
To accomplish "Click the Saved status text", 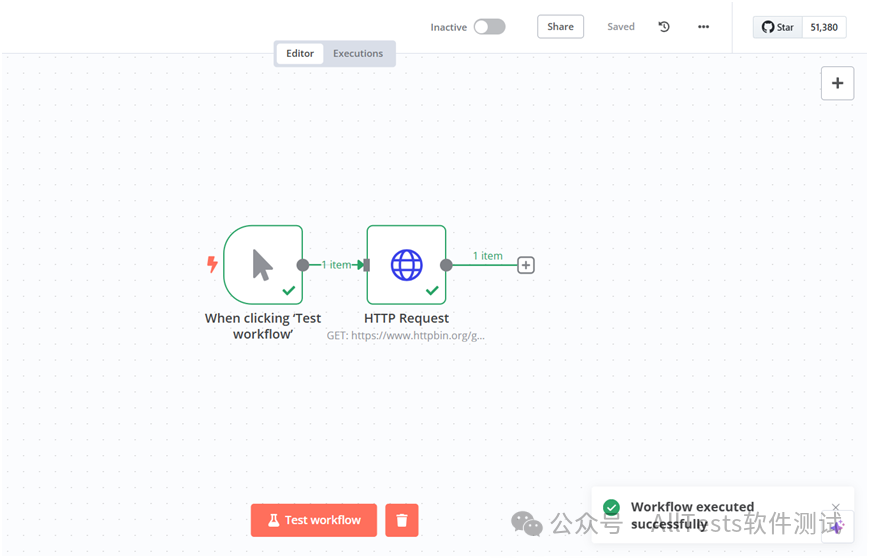I will pyautogui.click(x=621, y=27).
